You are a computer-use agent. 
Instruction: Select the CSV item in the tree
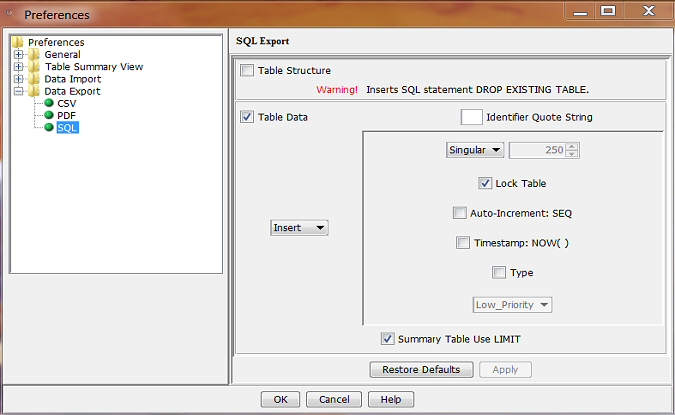click(67, 103)
